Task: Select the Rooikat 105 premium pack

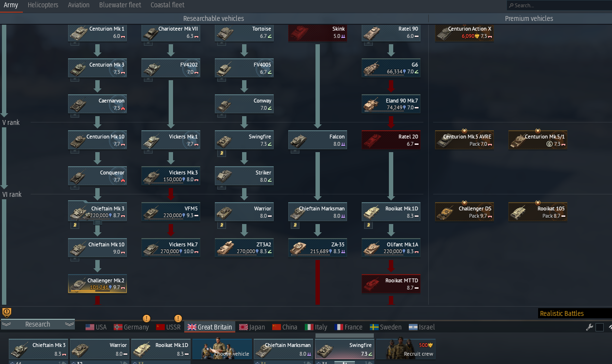Action: coord(538,212)
